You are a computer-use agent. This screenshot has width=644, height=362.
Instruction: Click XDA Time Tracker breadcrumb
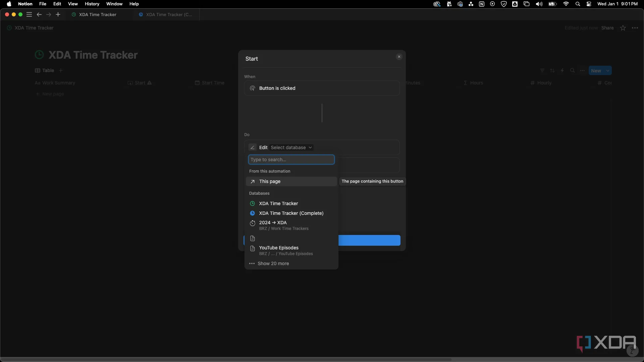coord(31,28)
